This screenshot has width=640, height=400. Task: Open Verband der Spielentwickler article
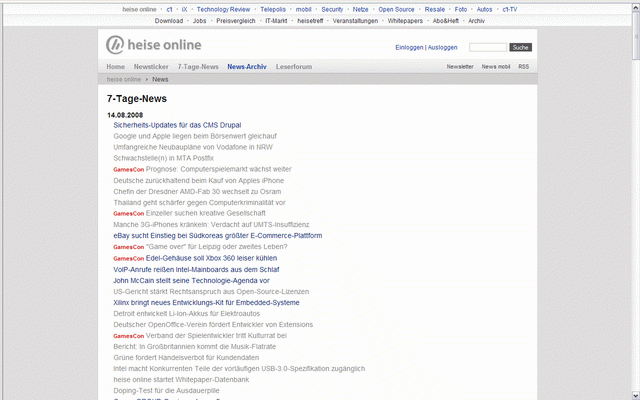(x=216, y=336)
